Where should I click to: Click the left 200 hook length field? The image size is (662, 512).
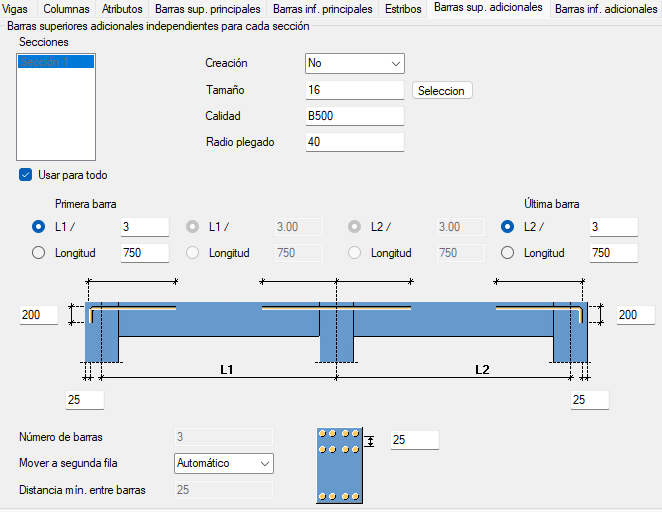[x=38, y=316]
